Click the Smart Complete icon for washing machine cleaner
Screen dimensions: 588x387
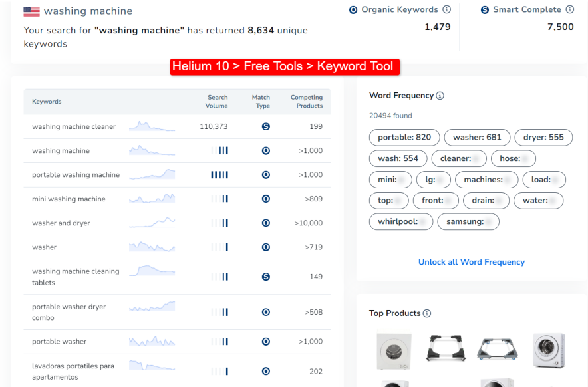pos(265,126)
